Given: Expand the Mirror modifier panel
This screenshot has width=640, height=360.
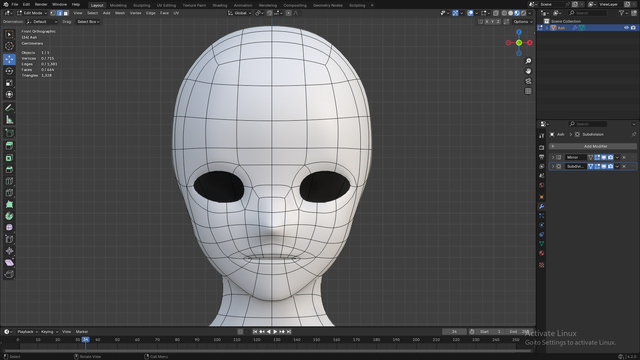Looking at the screenshot, I should [x=553, y=157].
